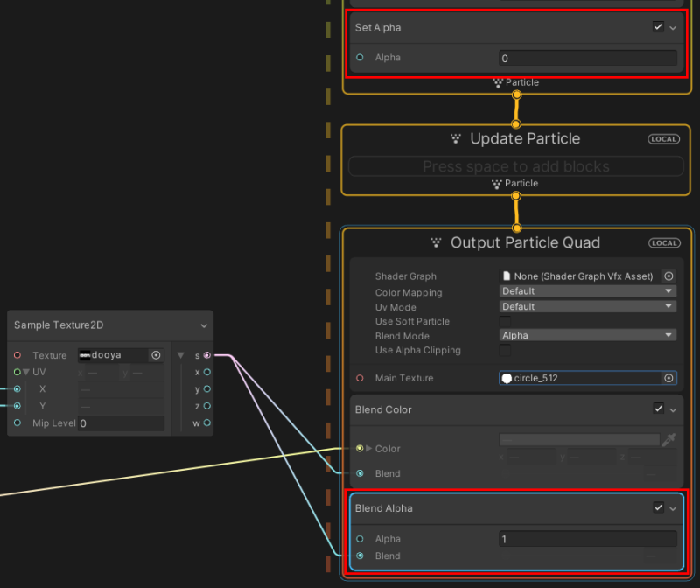Click the Blend Color's Blend input port

pyautogui.click(x=360, y=473)
